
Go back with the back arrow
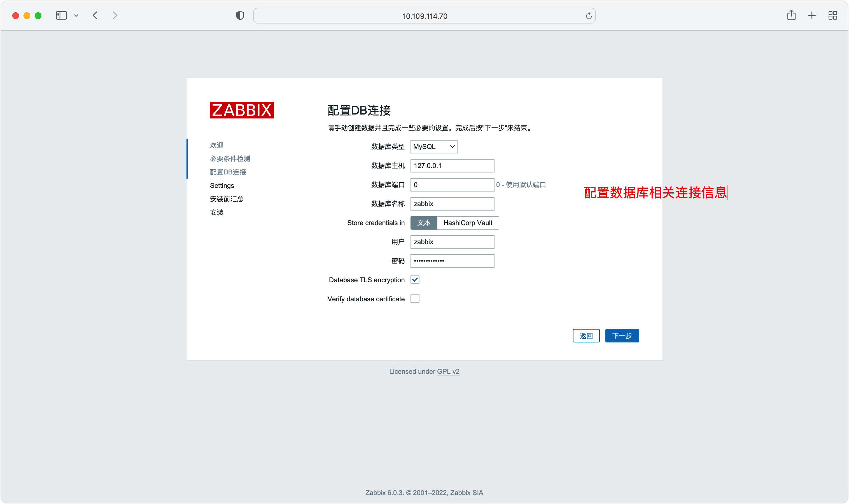[95, 16]
